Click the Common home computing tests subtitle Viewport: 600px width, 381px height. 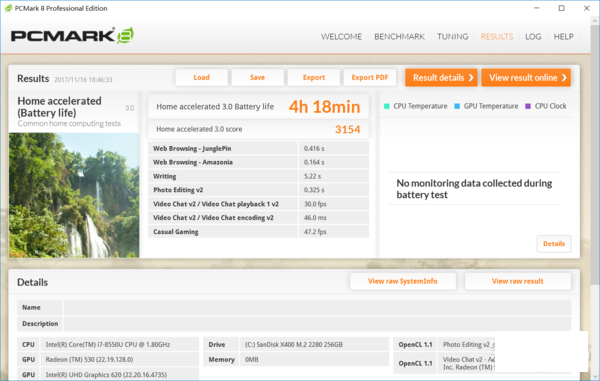pos(69,124)
